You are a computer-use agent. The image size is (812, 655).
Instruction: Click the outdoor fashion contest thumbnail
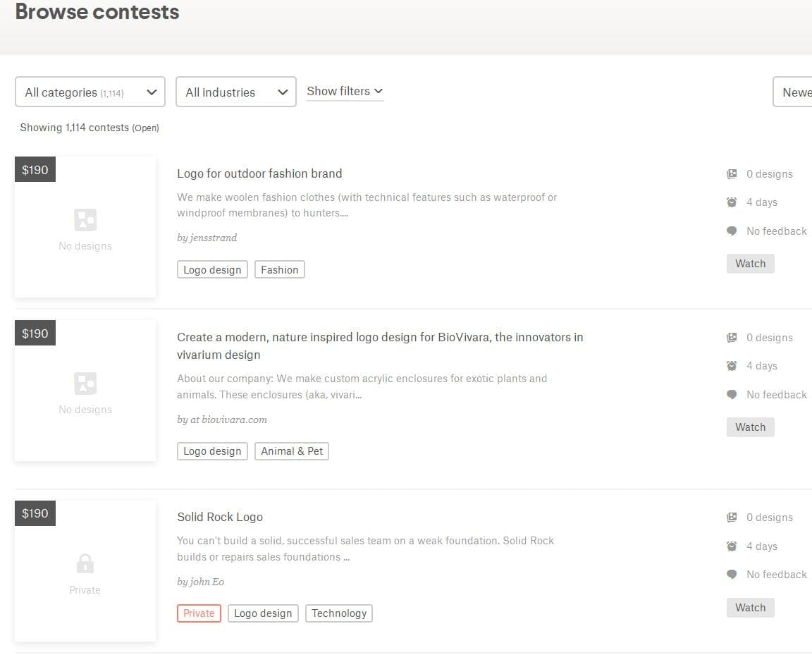85,227
